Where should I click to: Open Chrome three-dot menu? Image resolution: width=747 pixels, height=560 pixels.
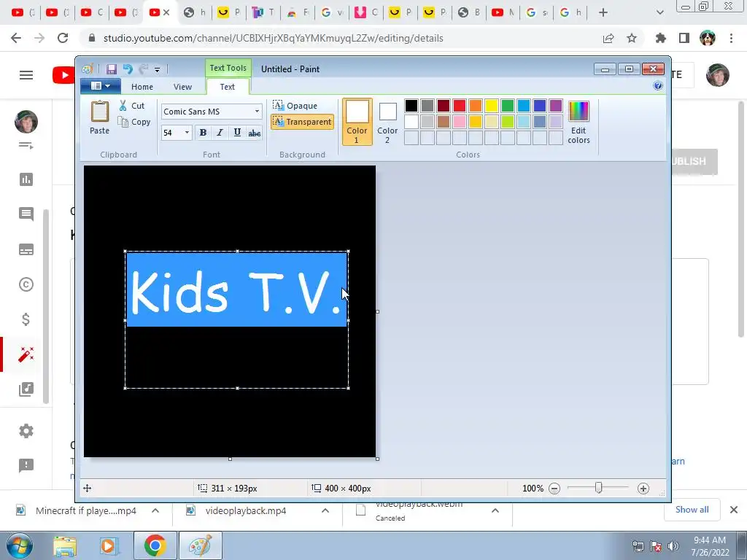coord(731,38)
